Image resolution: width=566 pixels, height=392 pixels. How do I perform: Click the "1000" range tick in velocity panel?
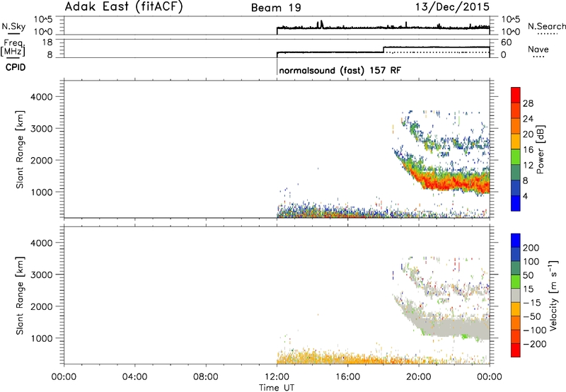point(42,338)
